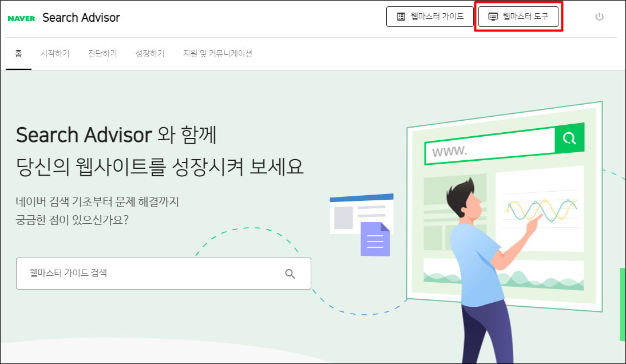Switch to the 진단하기 tab
This screenshot has width=626, height=364.
(102, 53)
